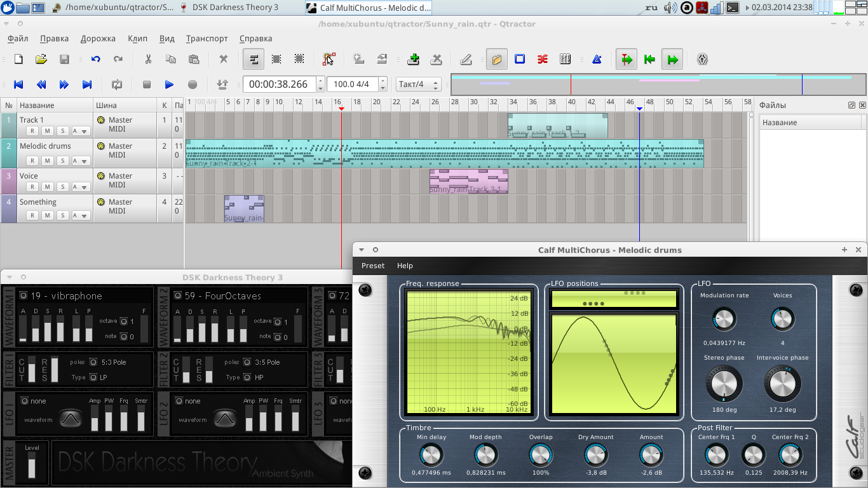This screenshot has width=868, height=488.
Task: Open the Клип menu
Action: click(x=137, y=38)
